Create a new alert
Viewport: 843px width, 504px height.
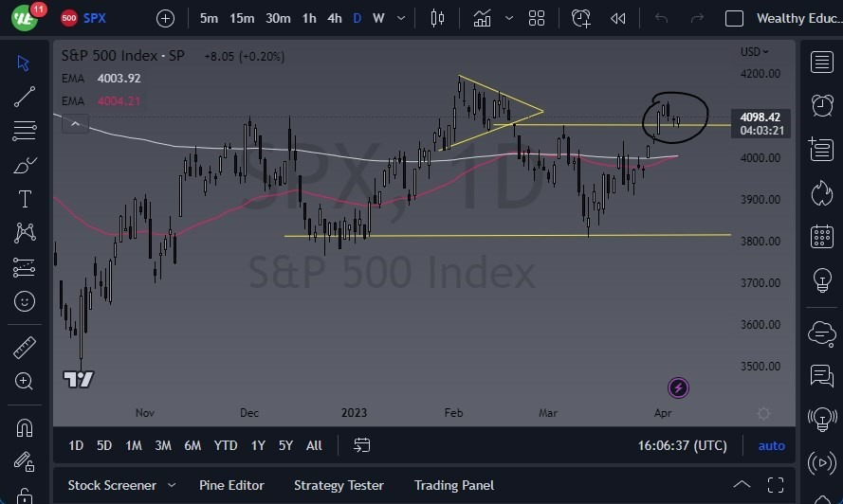[x=581, y=19]
